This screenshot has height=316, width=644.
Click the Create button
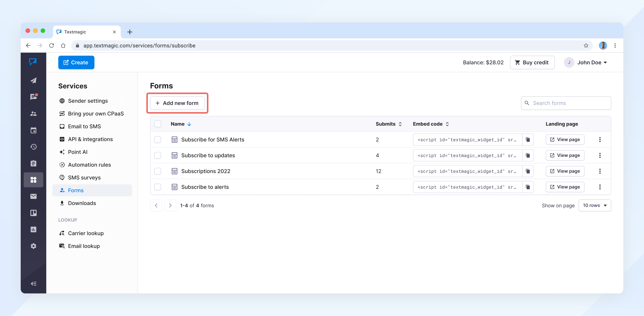76,62
